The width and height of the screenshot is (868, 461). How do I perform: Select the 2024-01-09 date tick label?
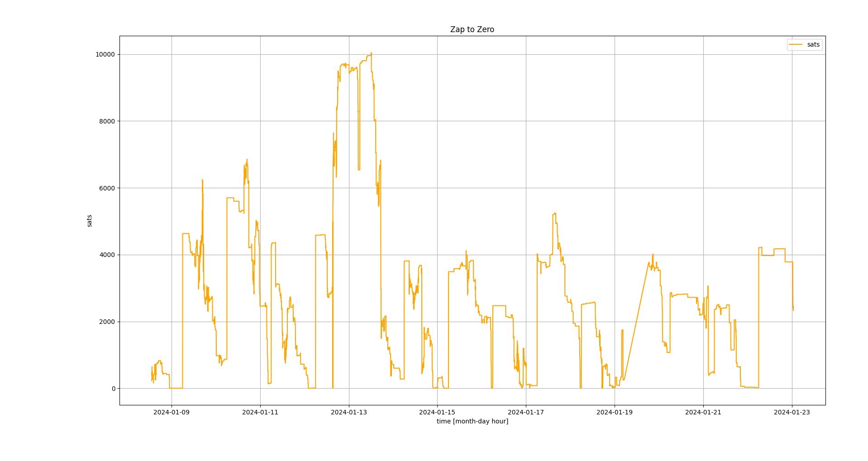[x=172, y=412]
